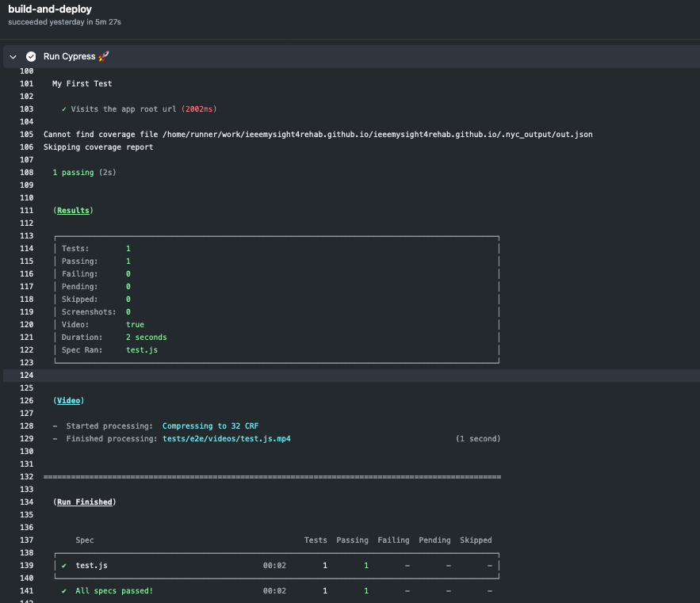The image size is (700, 603).
Task: Click 00:02 duration in test.js row
Action: 274,566
